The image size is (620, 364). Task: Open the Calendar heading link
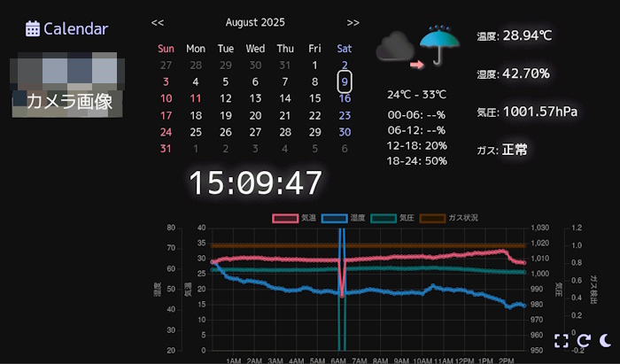(66, 29)
